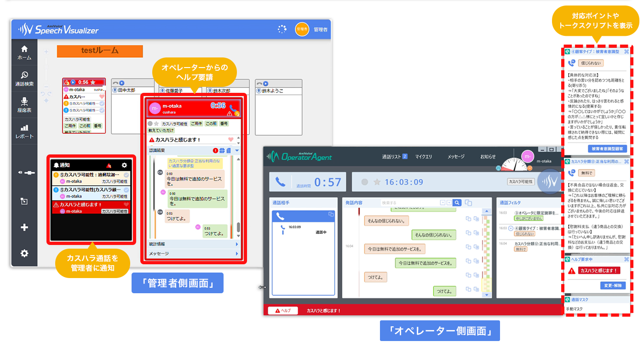644x347 pixels.
Task: Click the orange 管理者 avatar in header
Action: point(302,29)
